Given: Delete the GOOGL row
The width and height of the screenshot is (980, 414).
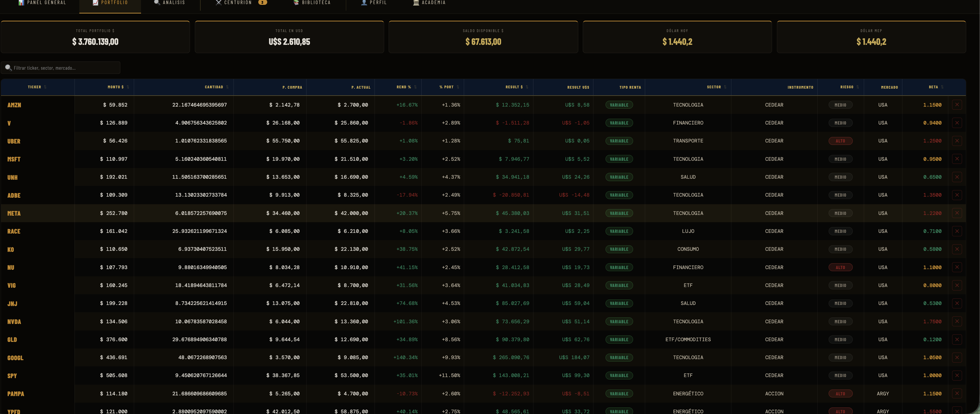Looking at the screenshot, I should point(957,357).
